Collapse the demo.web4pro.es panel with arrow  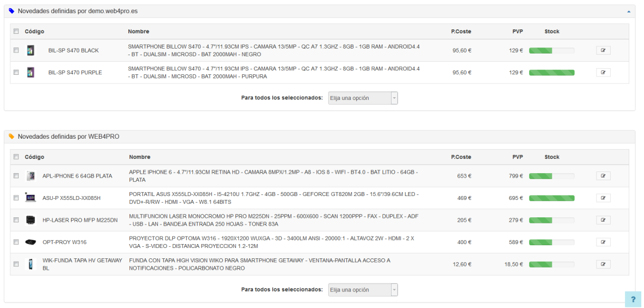click(629, 11)
